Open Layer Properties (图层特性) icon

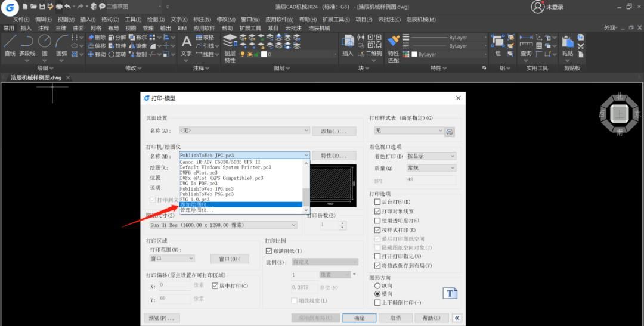[230, 41]
